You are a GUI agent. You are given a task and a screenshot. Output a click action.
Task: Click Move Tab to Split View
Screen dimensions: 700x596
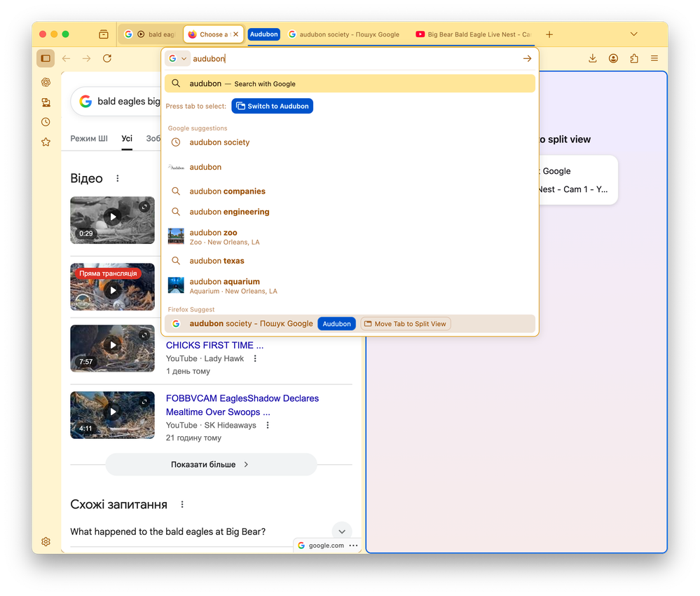coord(406,324)
